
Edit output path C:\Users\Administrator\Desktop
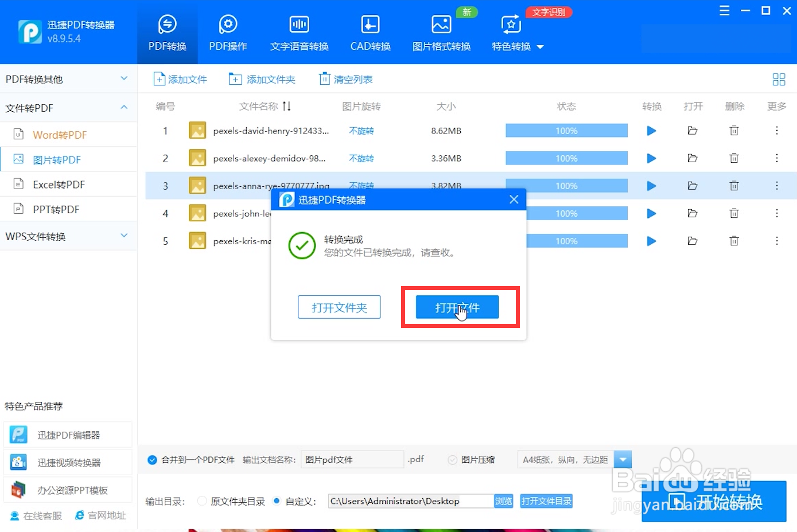pyautogui.click(x=411, y=501)
